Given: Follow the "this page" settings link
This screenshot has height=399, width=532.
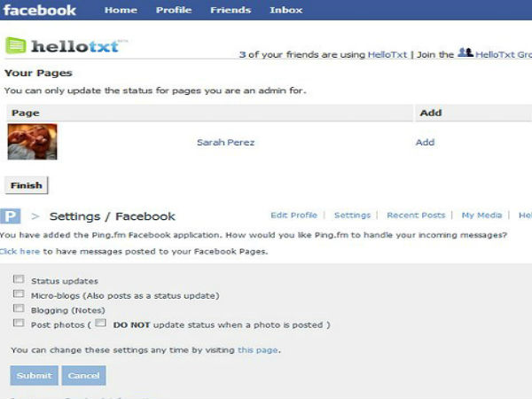Looking at the screenshot, I should [258, 350].
